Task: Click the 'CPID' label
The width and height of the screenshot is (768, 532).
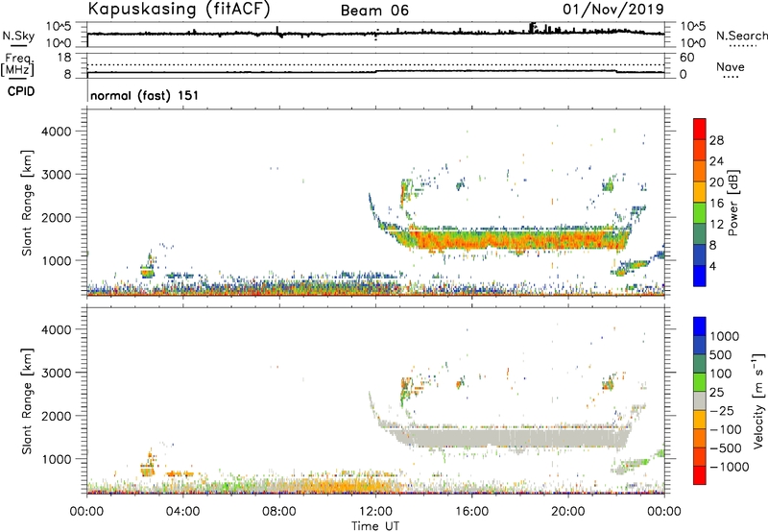Action: point(21,91)
